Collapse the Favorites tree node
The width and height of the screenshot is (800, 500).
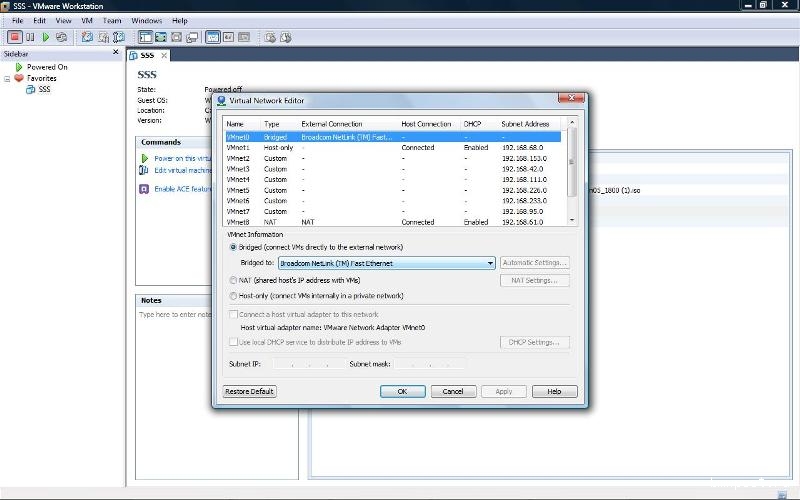tap(7, 78)
